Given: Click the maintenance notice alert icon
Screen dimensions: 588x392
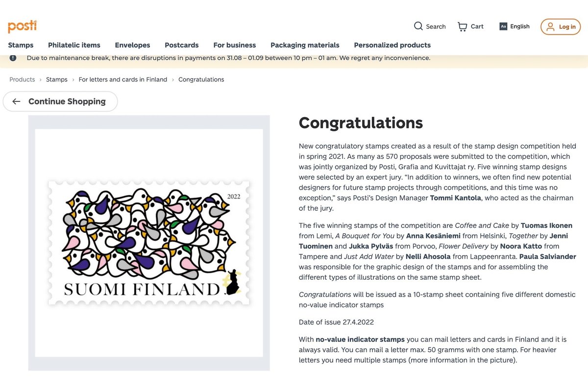Looking at the screenshot, I should (13, 58).
